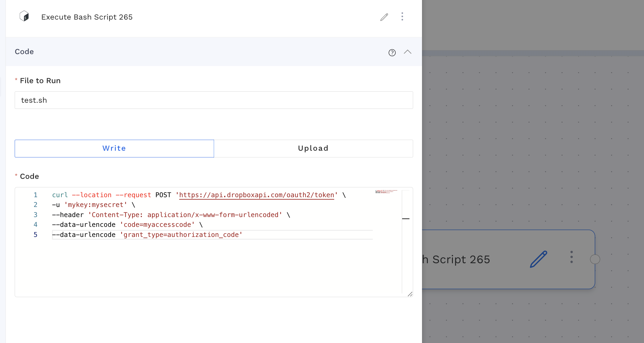Switch to the Write tab
Viewport: 644px width, 343px height.
[114, 149]
